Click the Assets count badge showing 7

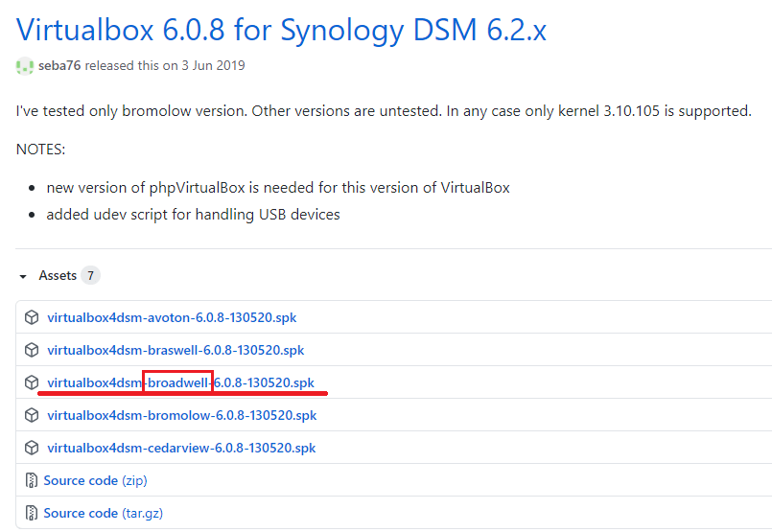point(90,276)
